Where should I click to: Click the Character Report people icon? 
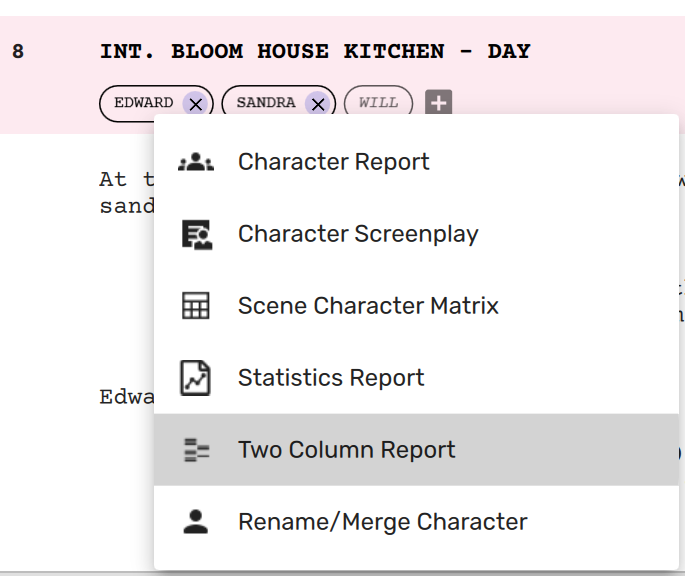196,162
